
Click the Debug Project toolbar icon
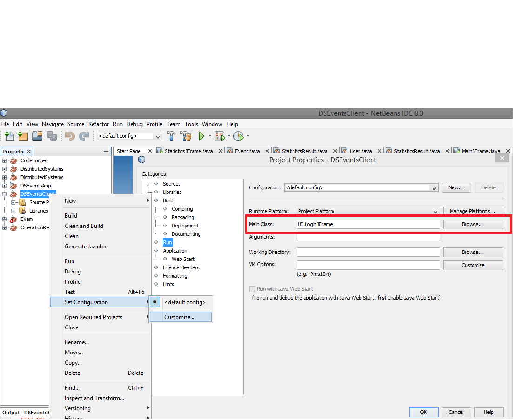pyautogui.click(x=220, y=136)
